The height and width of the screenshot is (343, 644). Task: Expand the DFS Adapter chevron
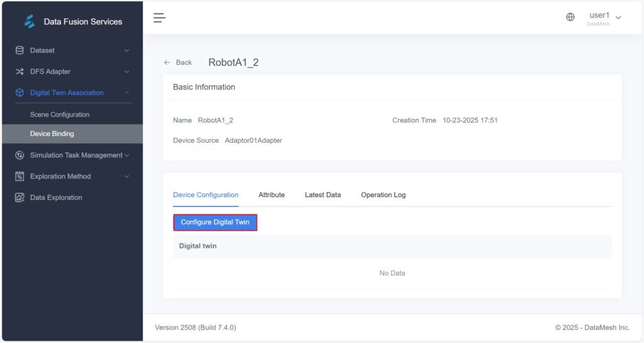(x=126, y=72)
